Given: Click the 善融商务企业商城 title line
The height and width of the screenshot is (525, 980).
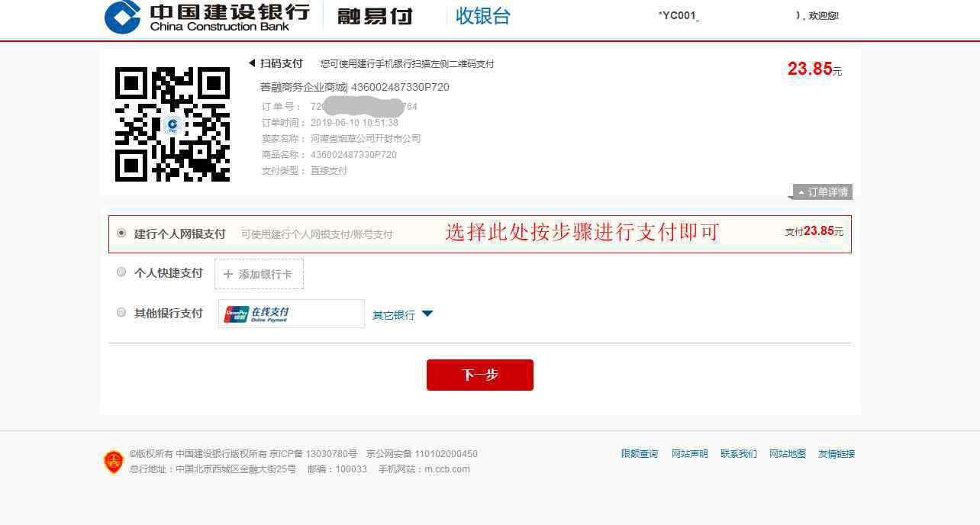Looking at the screenshot, I should [x=355, y=87].
